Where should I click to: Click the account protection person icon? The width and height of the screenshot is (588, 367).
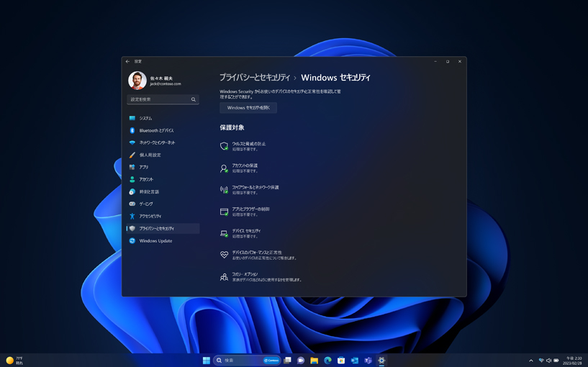tap(224, 168)
